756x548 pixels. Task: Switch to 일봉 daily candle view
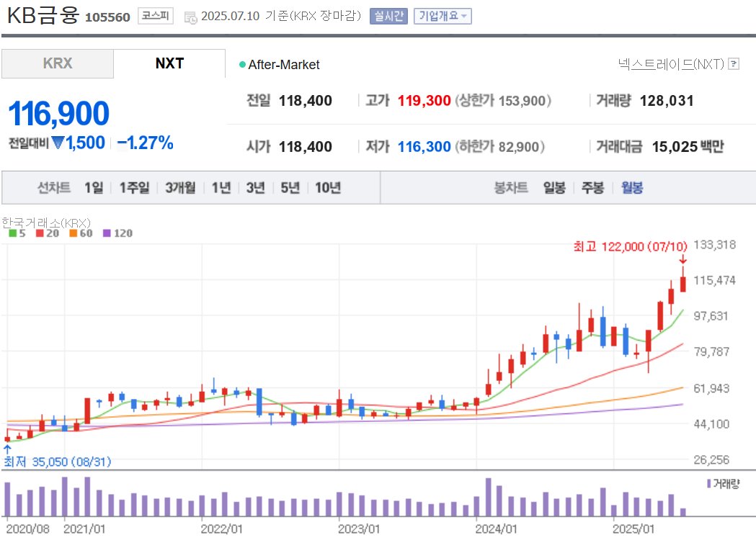[x=553, y=187]
